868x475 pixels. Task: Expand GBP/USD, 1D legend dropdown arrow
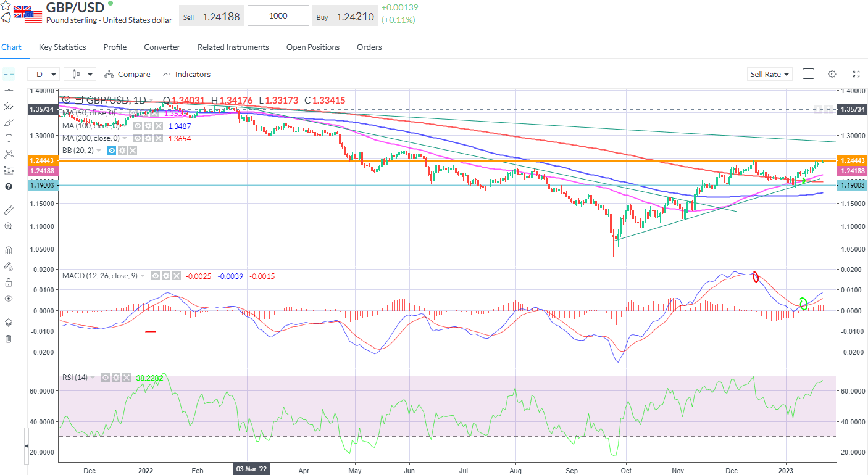(151, 99)
